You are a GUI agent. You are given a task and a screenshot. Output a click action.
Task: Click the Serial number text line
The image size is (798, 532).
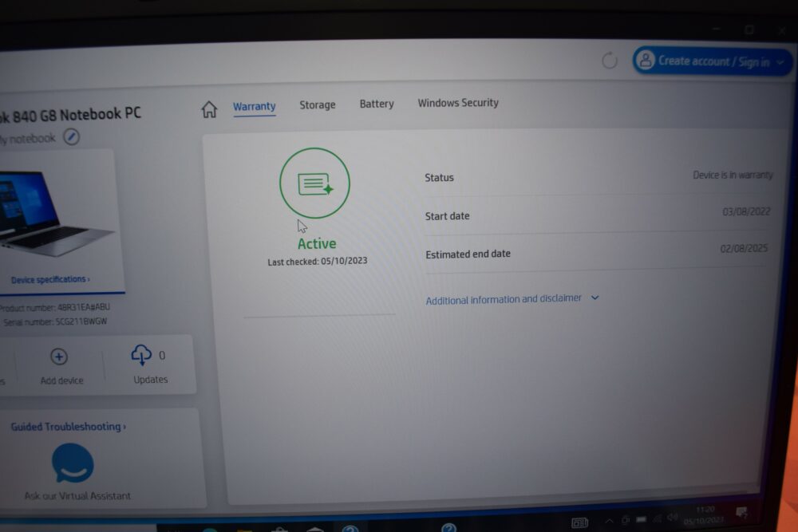click(x=55, y=321)
